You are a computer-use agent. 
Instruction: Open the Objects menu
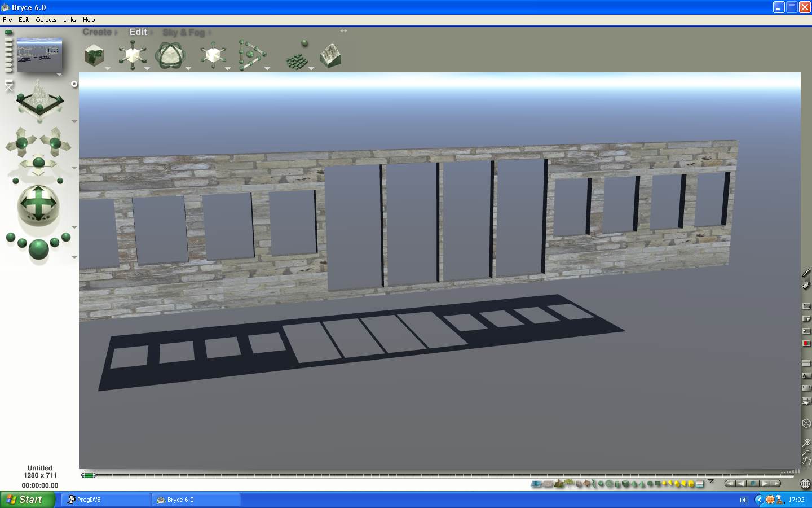coord(46,20)
